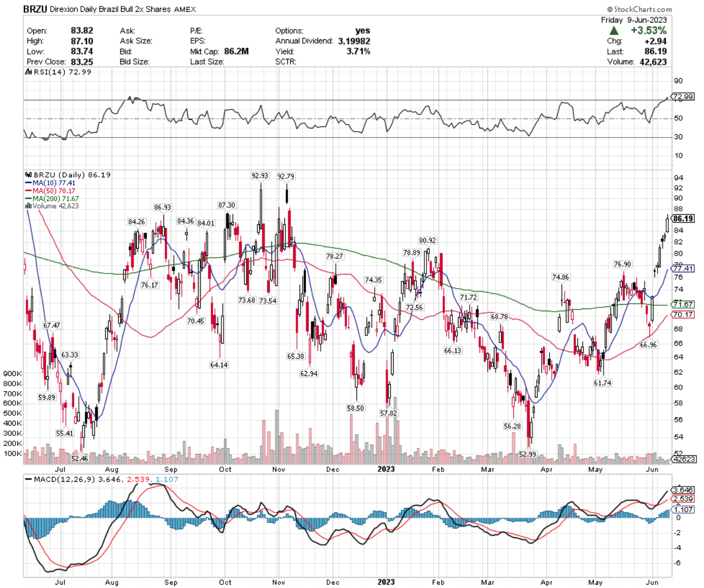This screenshot has width=704, height=588.
Task: Select the SCTR label in the header
Action: (286, 61)
